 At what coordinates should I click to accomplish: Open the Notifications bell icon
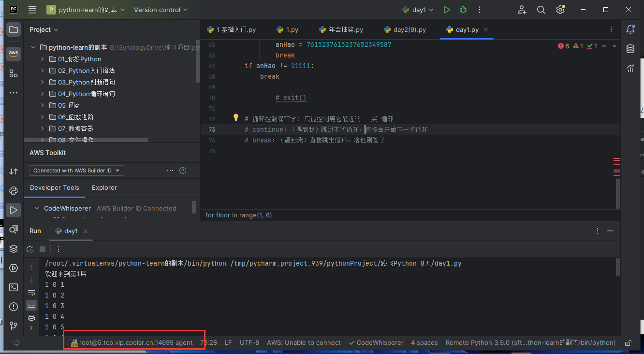point(630,29)
